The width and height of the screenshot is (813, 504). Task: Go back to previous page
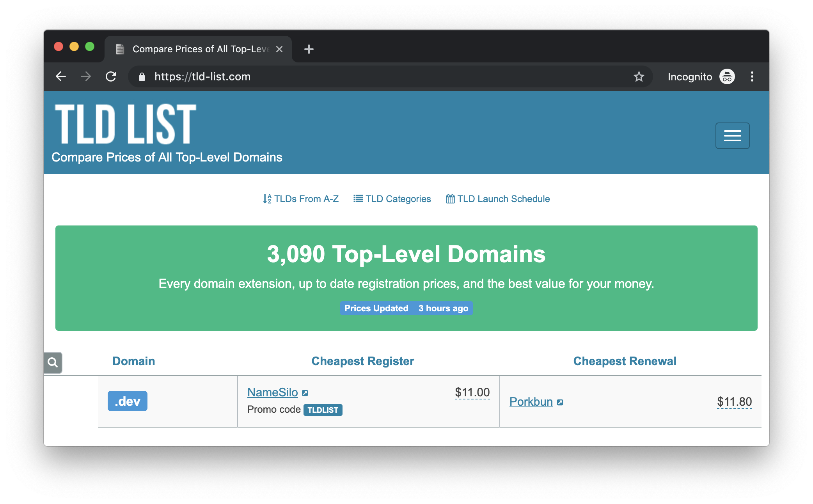pyautogui.click(x=61, y=76)
